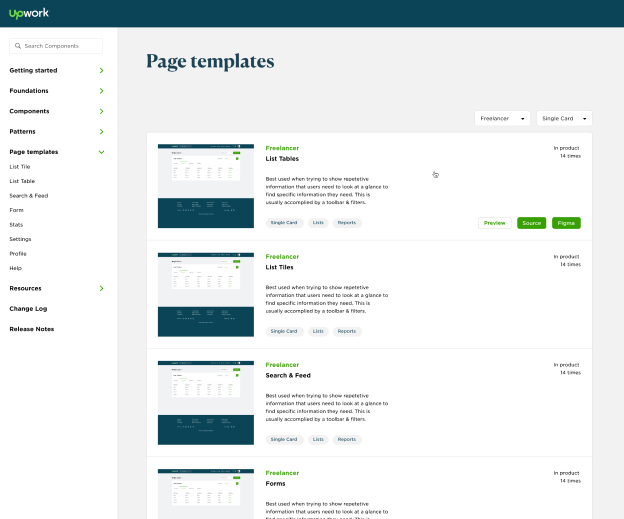
Task: Open the Change Log page
Action: [x=28, y=309]
